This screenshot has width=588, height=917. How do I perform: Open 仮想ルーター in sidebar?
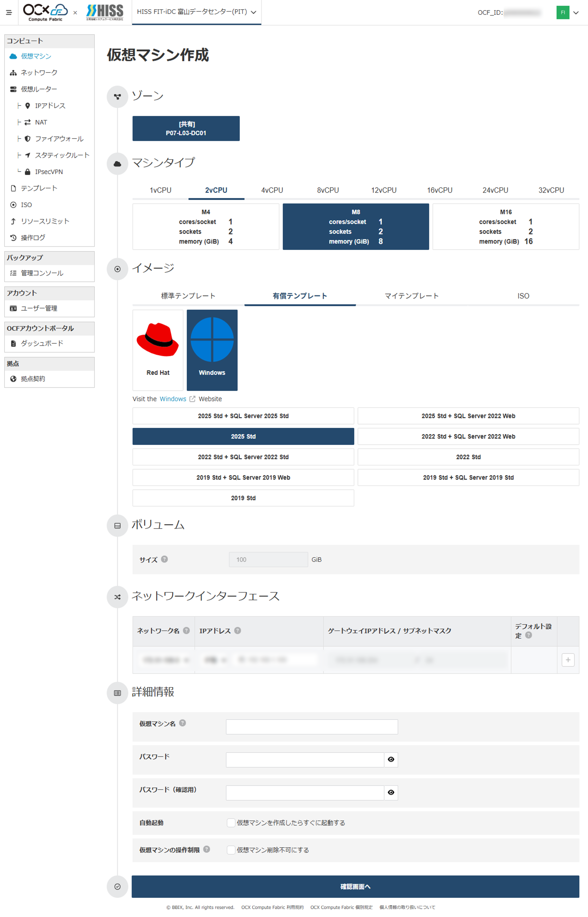click(39, 89)
